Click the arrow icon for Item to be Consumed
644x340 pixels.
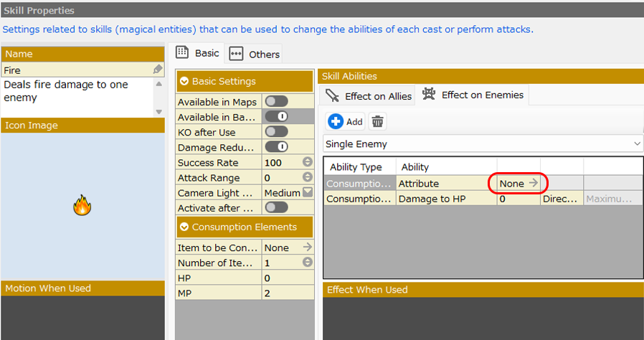point(307,247)
